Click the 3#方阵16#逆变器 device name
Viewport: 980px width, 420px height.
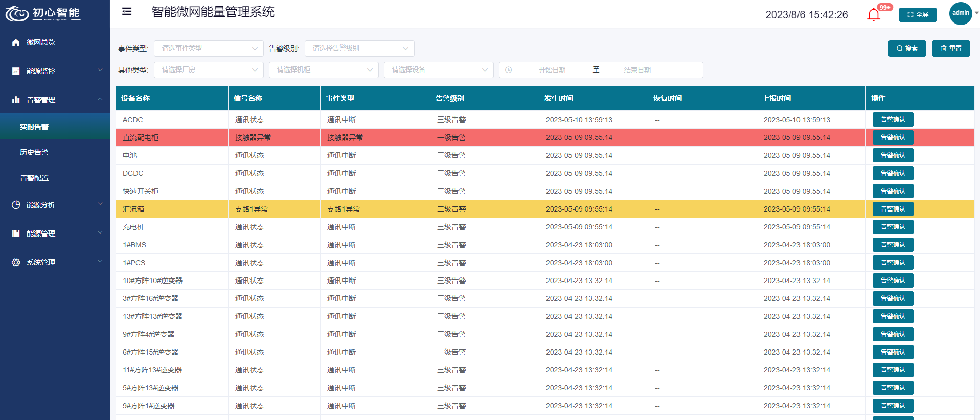150,298
